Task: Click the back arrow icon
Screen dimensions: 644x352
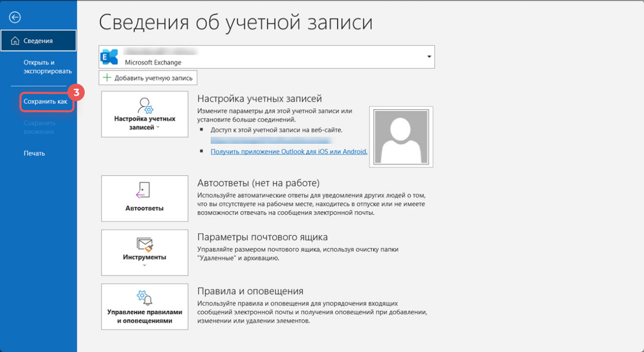Action: click(x=15, y=17)
